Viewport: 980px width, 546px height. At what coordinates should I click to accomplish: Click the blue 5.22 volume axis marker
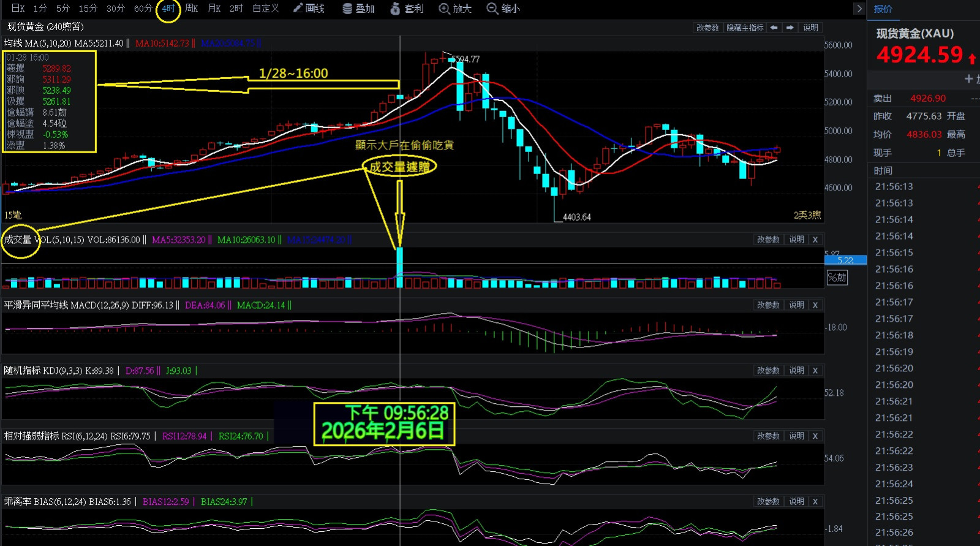(845, 260)
